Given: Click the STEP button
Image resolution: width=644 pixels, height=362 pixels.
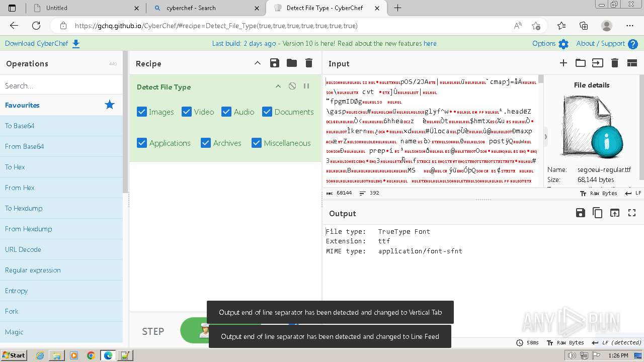Looking at the screenshot, I should [x=153, y=331].
